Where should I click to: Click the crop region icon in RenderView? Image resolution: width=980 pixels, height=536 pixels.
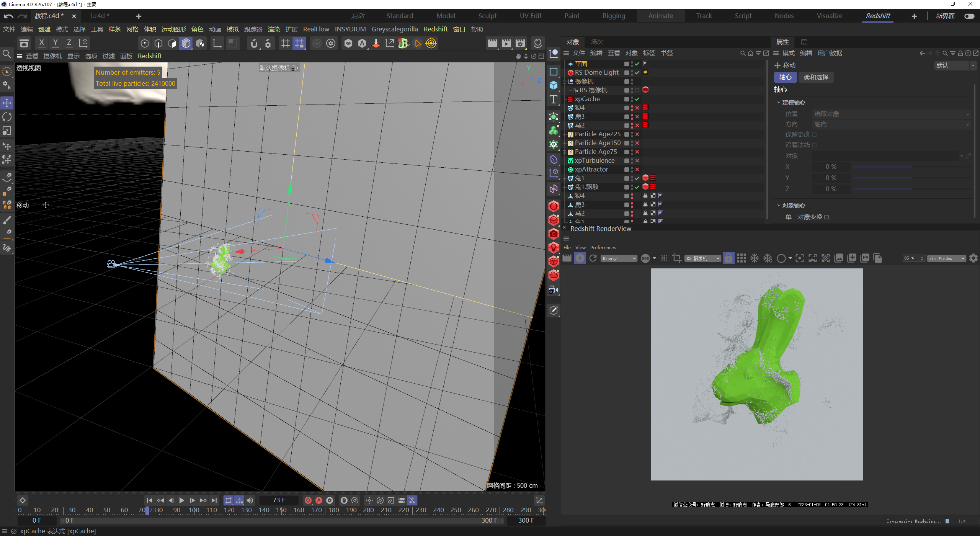pyautogui.click(x=676, y=258)
